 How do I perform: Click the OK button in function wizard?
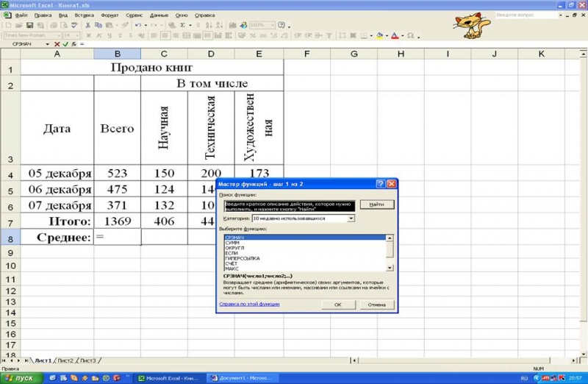338,305
